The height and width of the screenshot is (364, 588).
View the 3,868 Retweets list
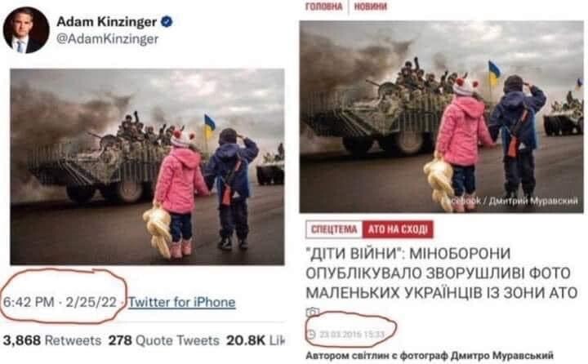coord(52,340)
